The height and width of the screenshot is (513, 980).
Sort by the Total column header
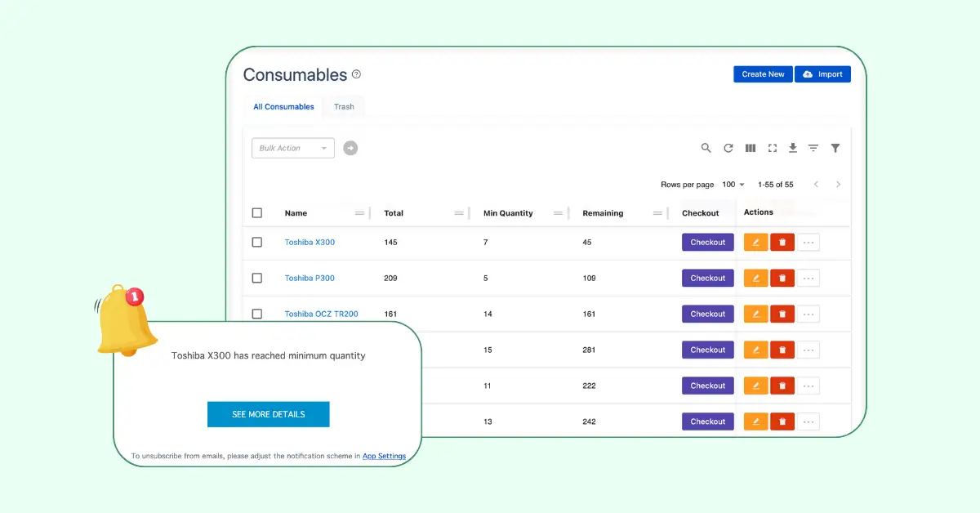tap(394, 213)
